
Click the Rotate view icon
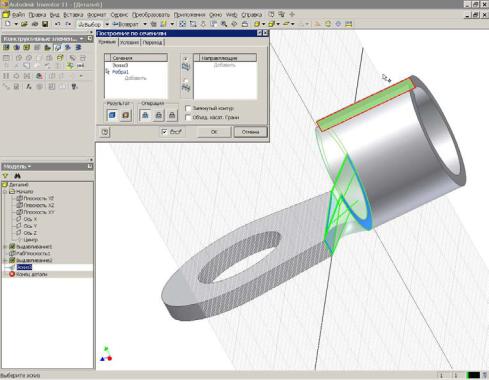234,24
